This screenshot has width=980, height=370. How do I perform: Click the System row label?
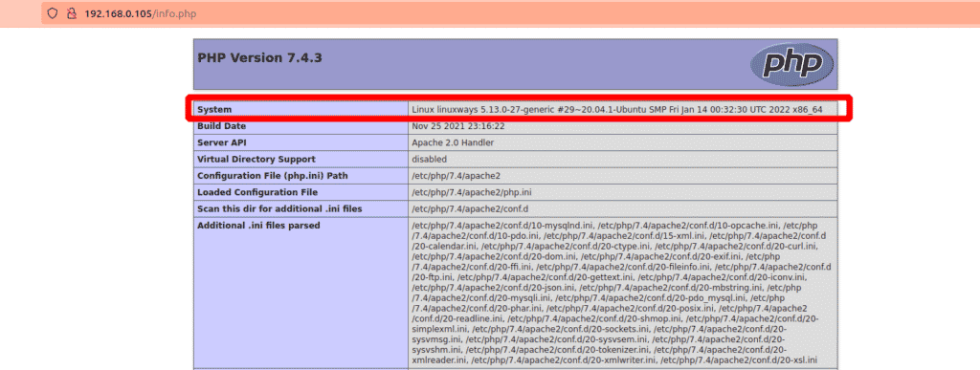click(214, 110)
